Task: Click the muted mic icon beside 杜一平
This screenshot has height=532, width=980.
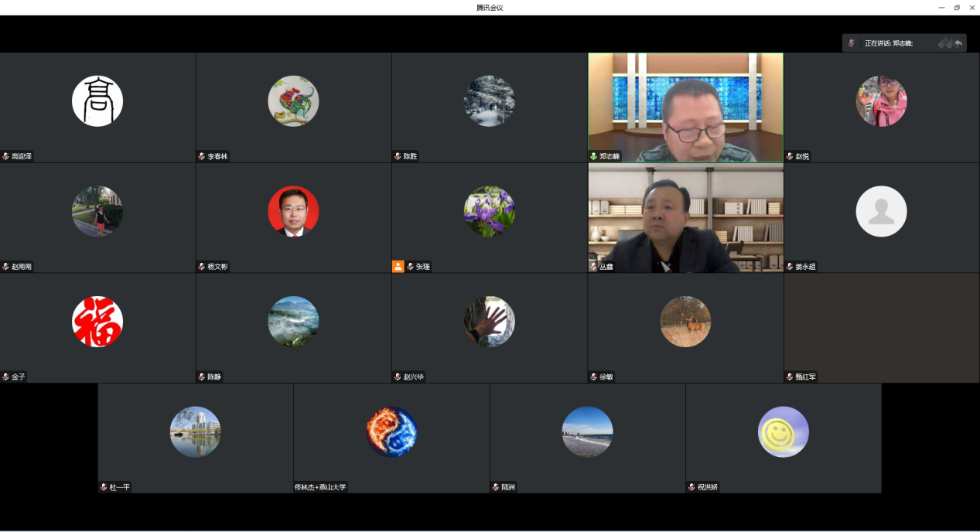Action: point(104,488)
